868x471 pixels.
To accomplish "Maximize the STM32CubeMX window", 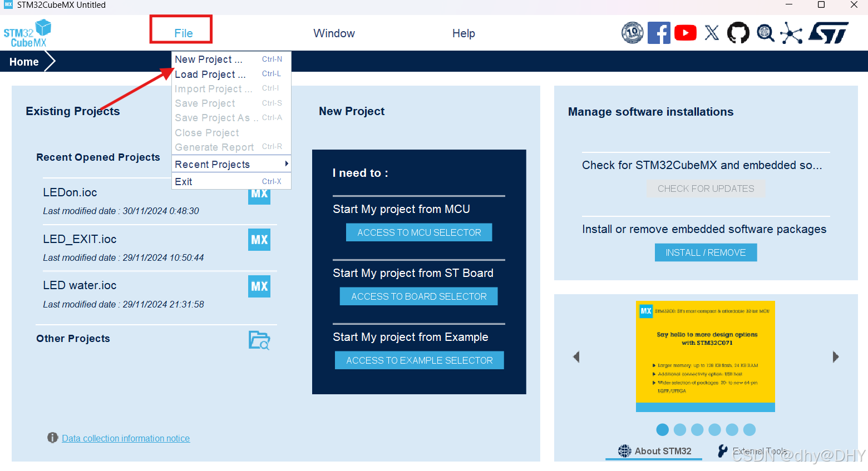I will [x=821, y=5].
